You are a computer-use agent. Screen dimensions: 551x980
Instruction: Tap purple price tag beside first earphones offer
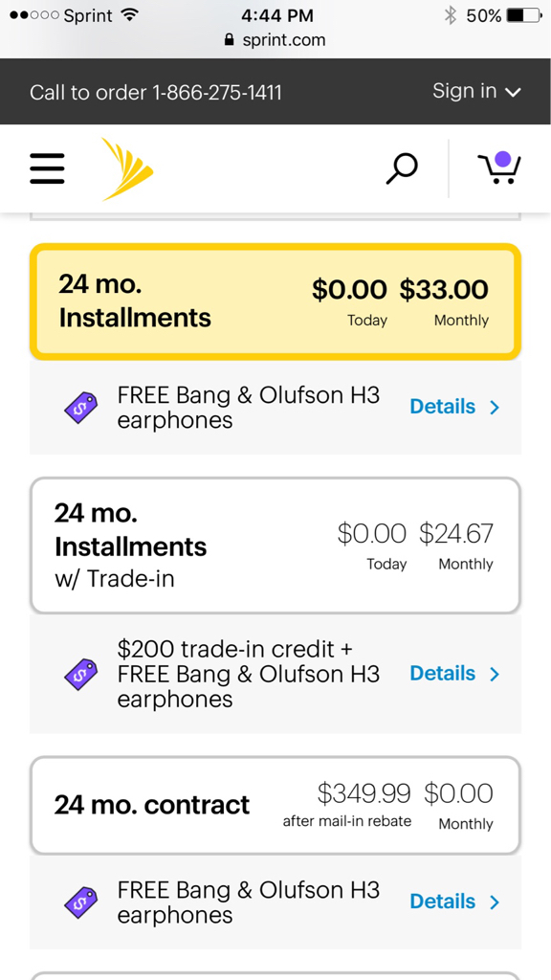pyautogui.click(x=81, y=408)
